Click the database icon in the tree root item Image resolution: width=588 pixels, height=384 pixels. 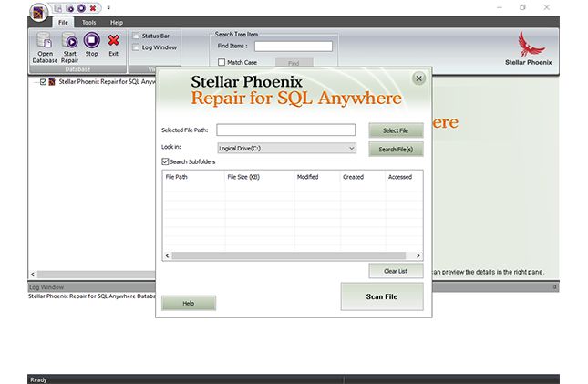(52, 81)
